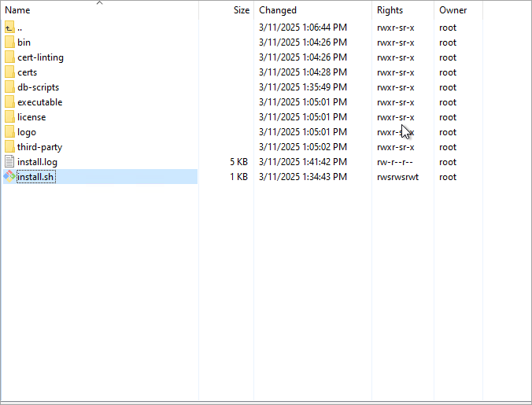Sort files by the Name column header
Image resolution: width=532 pixels, height=405 pixels.
pos(18,10)
